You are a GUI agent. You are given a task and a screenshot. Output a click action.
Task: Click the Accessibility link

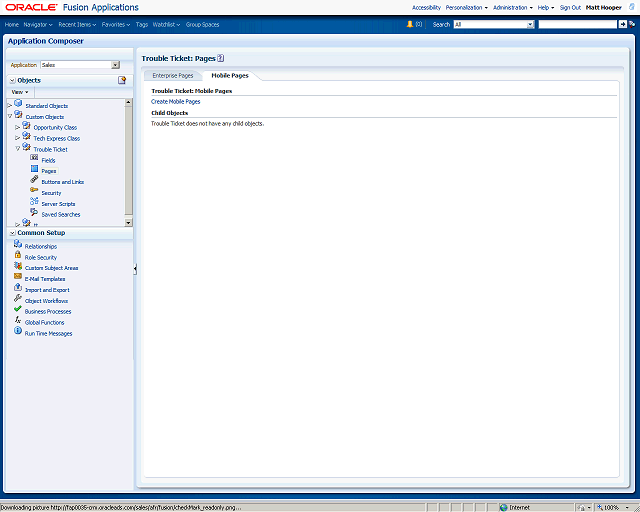pos(426,8)
